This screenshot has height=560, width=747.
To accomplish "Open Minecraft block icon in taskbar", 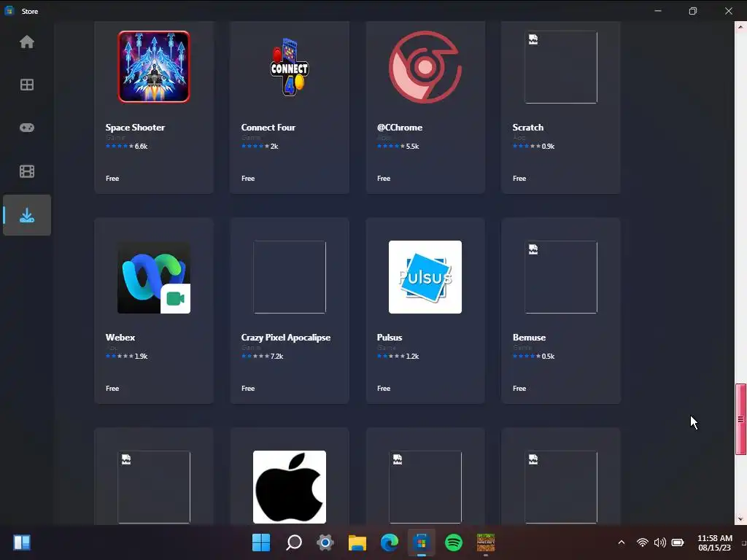I will 485,542.
